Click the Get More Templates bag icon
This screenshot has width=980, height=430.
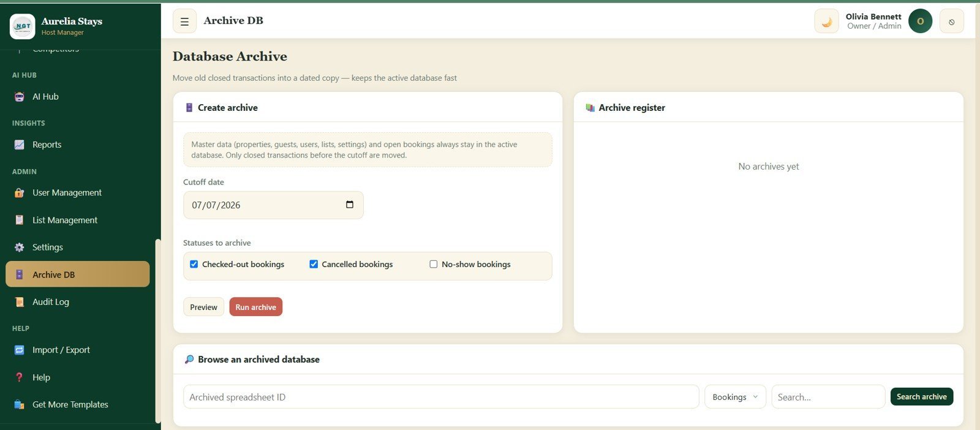pos(20,404)
